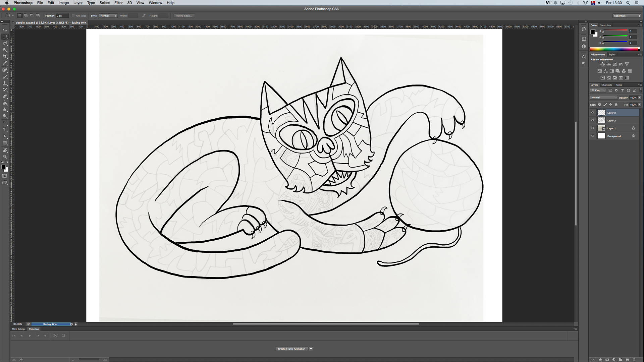Select the Eraser tool
This screenshot has height=362, width=644.
pyautogui.click(x=5, y=96)
